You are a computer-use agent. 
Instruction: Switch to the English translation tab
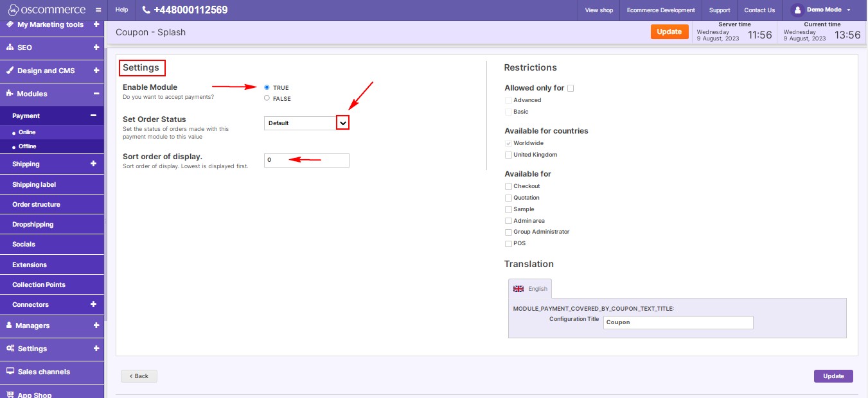click(x=530, y=289)
